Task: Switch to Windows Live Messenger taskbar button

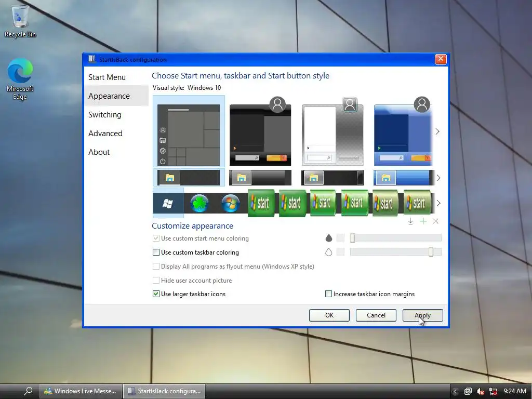Action: [81, 391]
